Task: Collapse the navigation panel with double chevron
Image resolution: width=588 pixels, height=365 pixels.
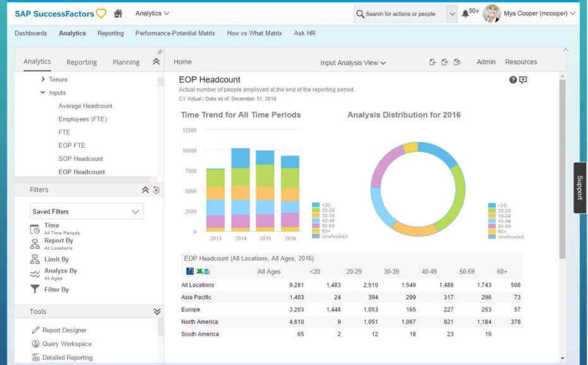Action: point(157,62)
